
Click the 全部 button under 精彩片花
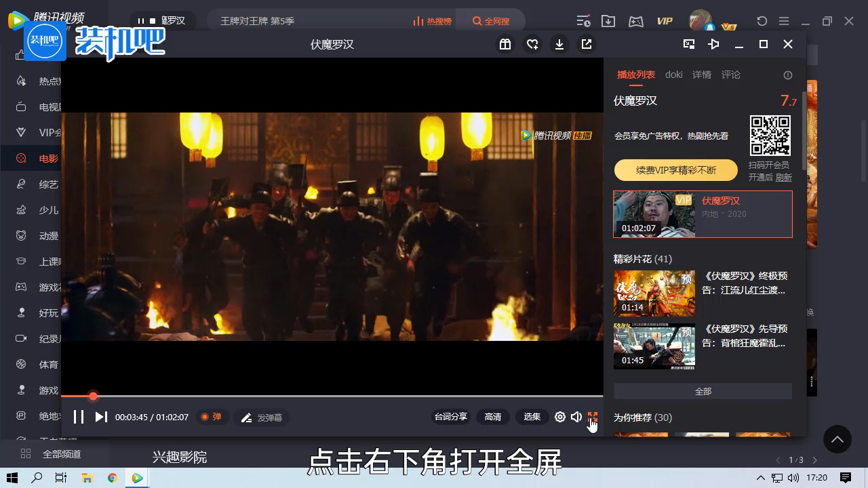coord(703,391)
